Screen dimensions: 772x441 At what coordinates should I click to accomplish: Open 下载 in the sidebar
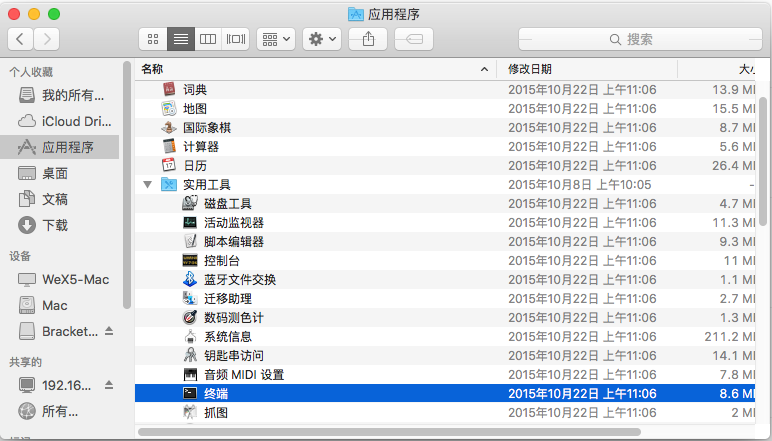61,225
